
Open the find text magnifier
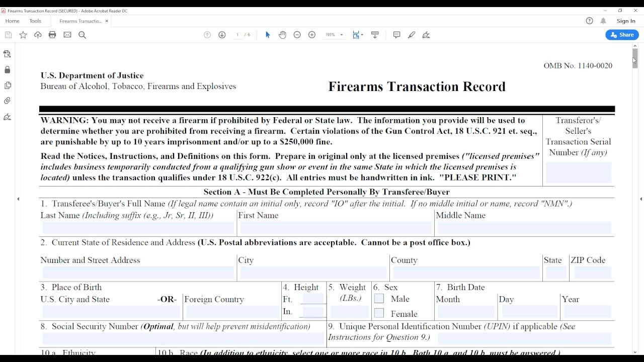(83, 35)
